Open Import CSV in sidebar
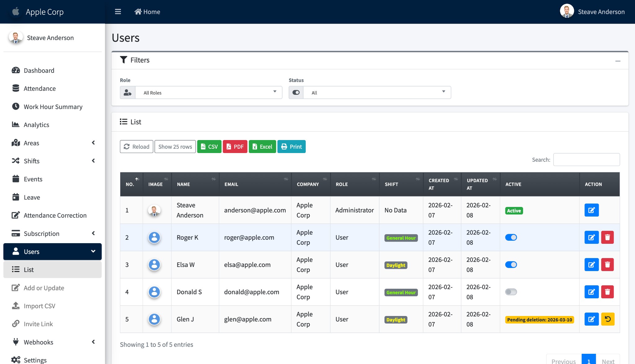The height and width of the screenshot is (364, 635). click(x=39, y=306)
